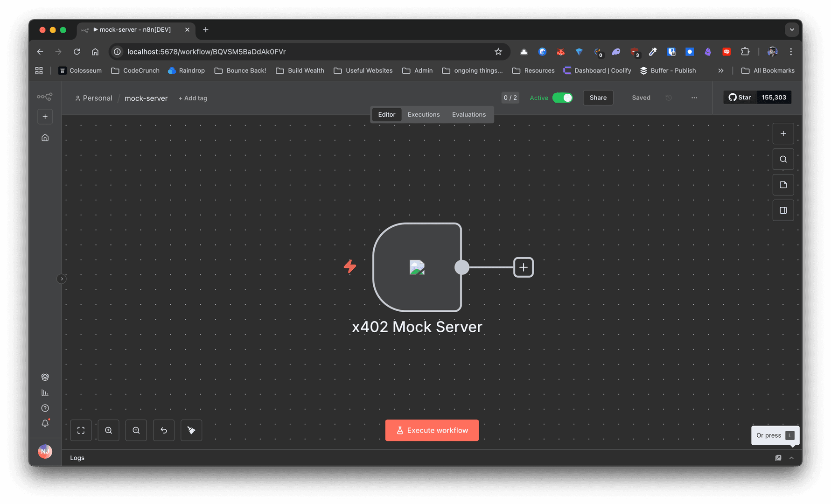This screenshot has height=504, width=831.
Task: Open the workflow options three-dot menu
Action: point(694,98)
